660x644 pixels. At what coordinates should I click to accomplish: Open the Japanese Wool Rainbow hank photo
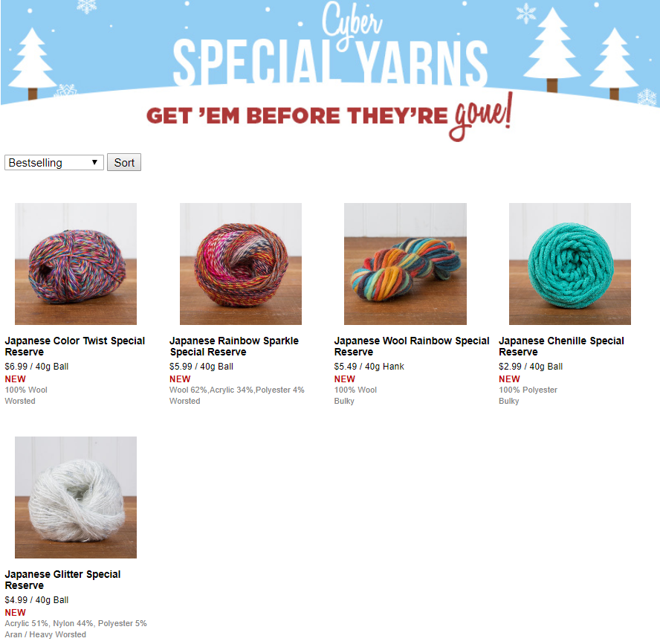[405, 264]
